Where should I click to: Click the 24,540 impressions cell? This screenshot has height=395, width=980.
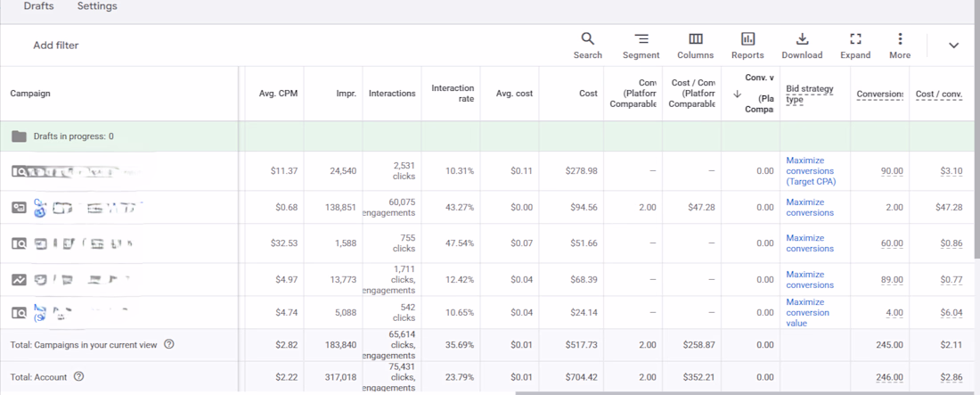point(343,171)
